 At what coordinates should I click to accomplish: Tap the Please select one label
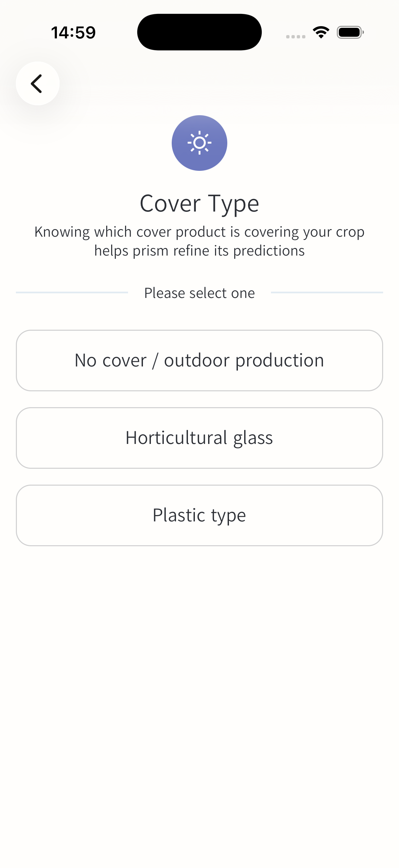(199, 293)
